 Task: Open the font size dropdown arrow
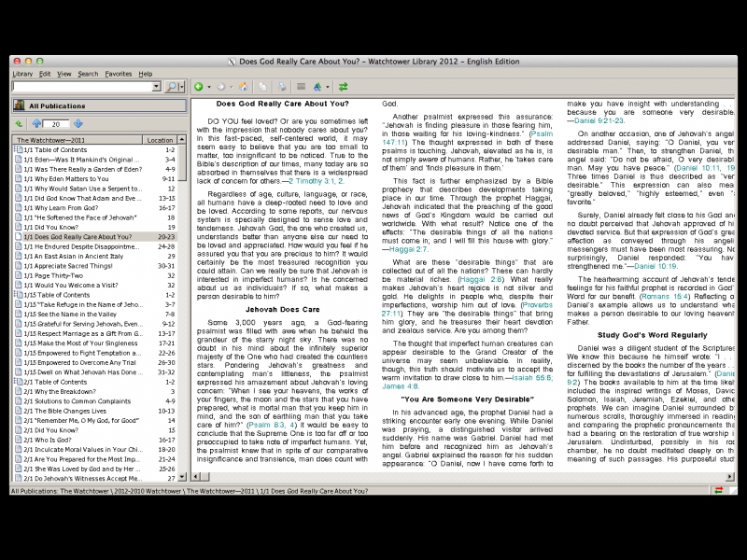328,87
